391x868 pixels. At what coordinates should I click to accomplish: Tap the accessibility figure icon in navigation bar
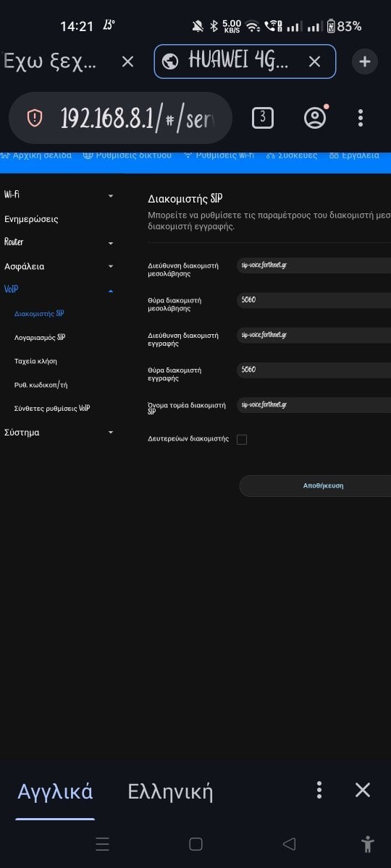368,843
